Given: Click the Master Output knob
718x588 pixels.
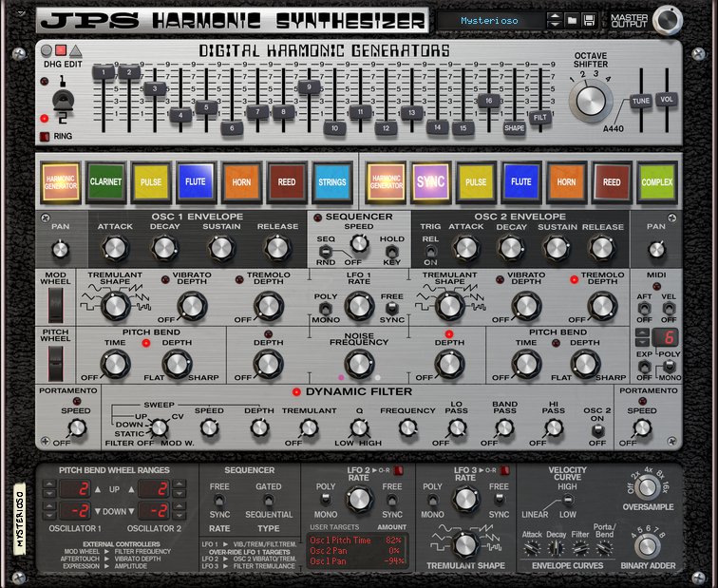Looking at the screenshot, I should (668, 21).
